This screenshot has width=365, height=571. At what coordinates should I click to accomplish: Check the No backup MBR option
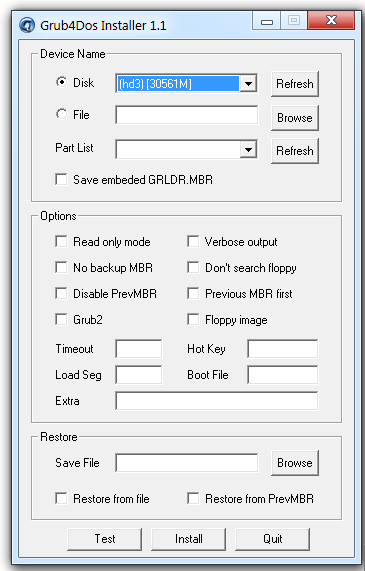point(61,267)
